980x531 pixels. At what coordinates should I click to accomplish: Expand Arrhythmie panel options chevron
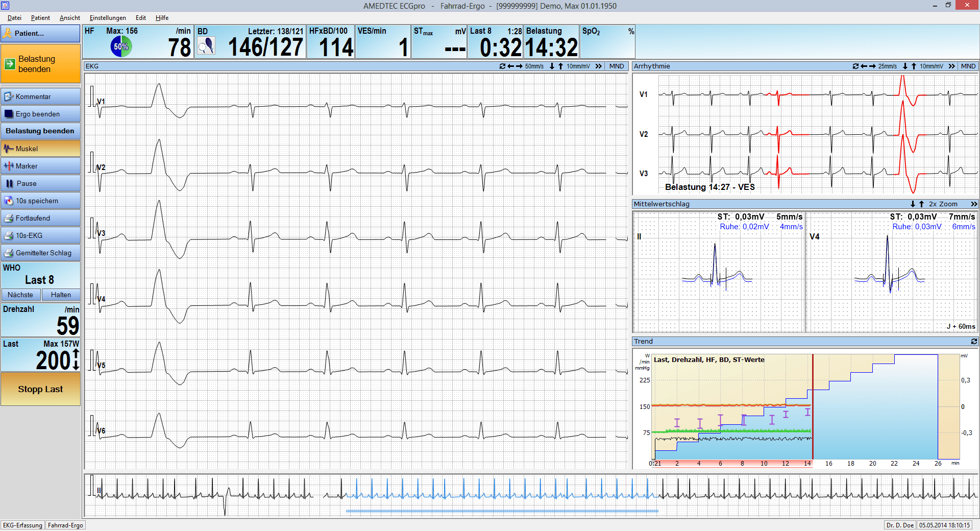[951, 66]
